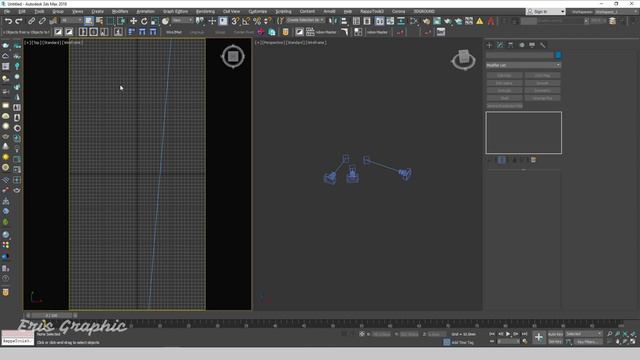Switch to the Hierarchy command panel tab
Screen dimensions: 640x360
tap(511, 45)
